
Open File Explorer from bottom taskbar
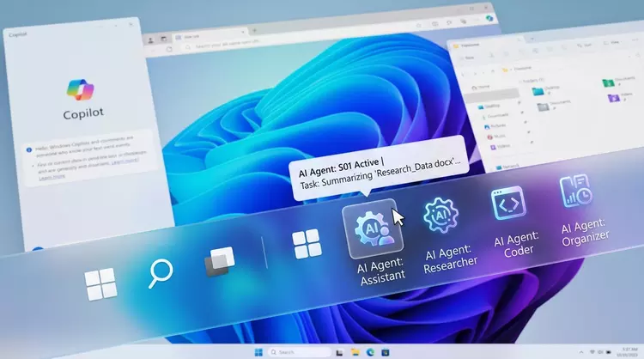pyautogui.click(x=355, y=352)
